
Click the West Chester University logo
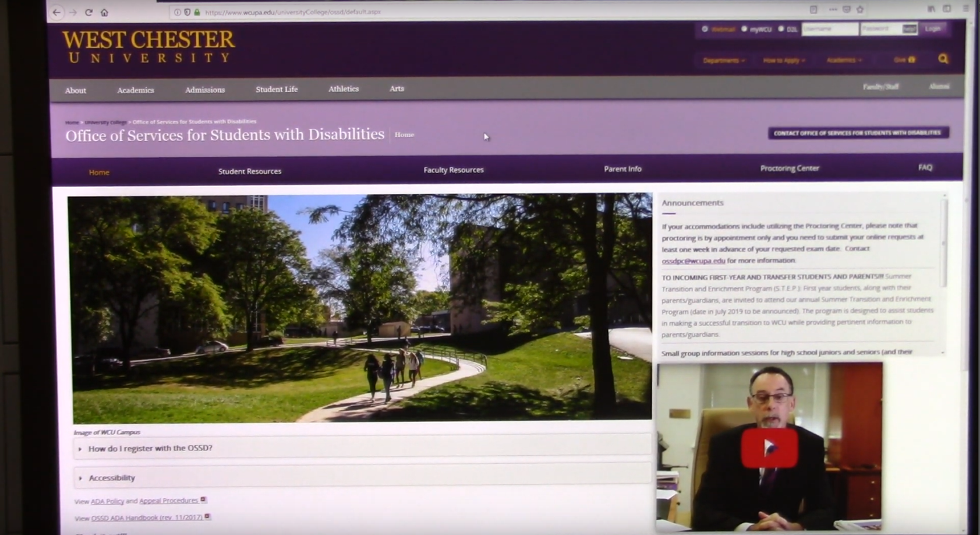148,47
